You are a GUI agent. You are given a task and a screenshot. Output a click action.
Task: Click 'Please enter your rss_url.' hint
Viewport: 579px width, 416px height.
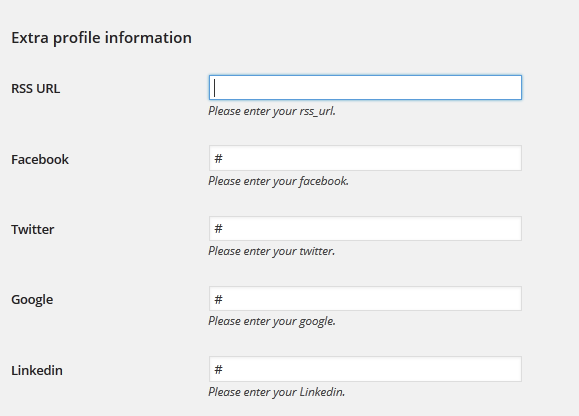click(272, 111)
